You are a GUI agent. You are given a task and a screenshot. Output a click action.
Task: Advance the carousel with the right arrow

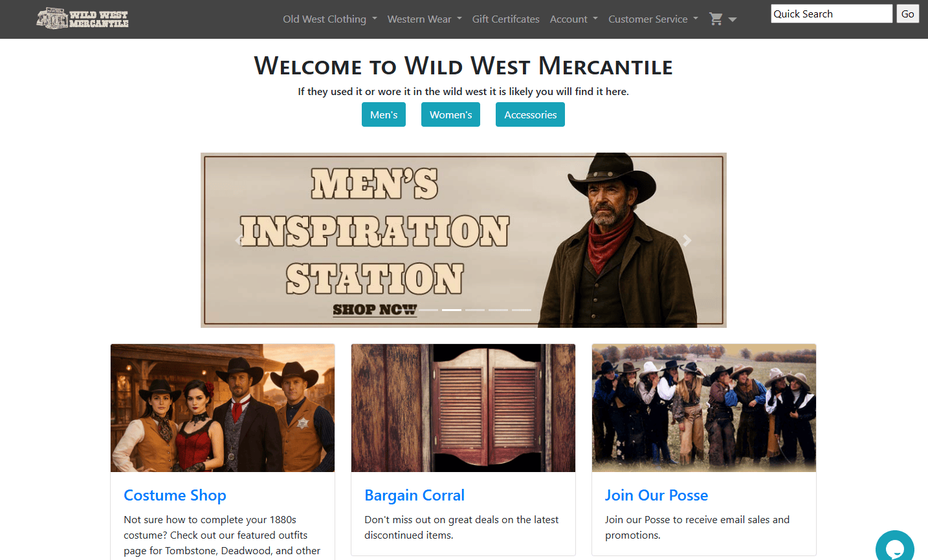click(687, 240)
